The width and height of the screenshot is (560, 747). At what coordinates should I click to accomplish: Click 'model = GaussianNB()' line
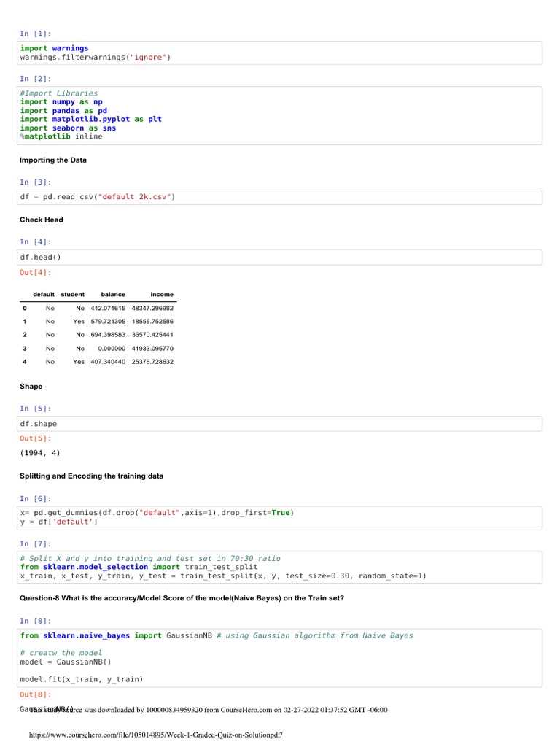point(65,662)
